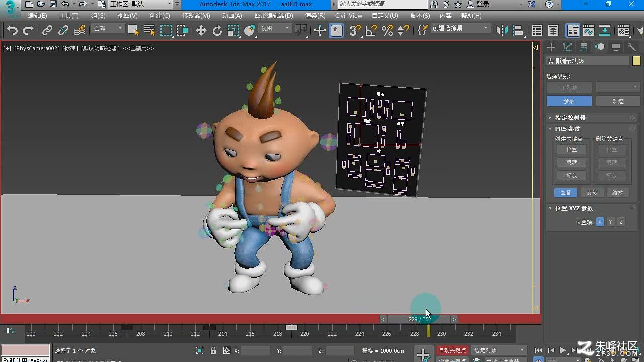Screen dimensions: 644x362
Task: Click the X coordinate input field
Action: pos(256,350)
